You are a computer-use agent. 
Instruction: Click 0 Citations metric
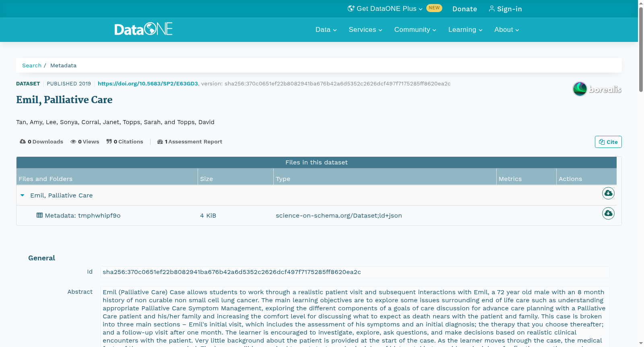coord(125,141)
